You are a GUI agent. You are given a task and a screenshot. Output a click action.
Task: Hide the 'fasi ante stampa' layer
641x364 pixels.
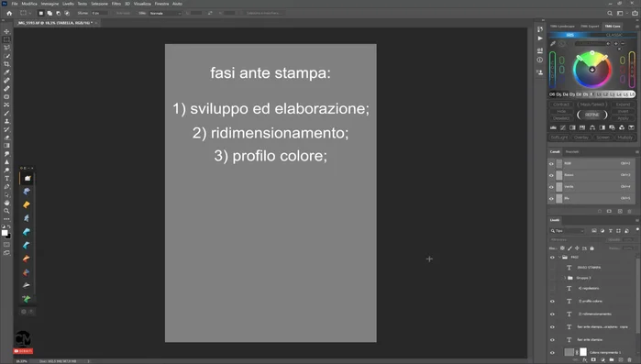coord(552,340)
